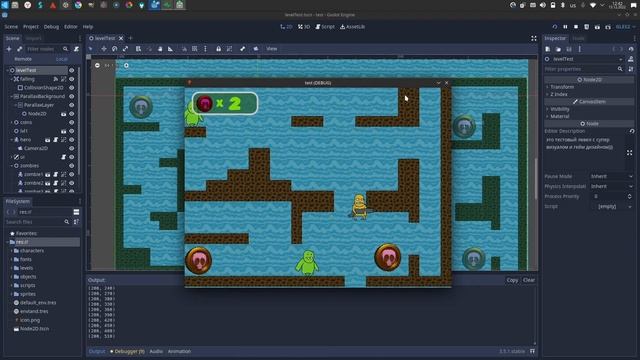Hide the CollisionShape2D node

click(72, 88)
